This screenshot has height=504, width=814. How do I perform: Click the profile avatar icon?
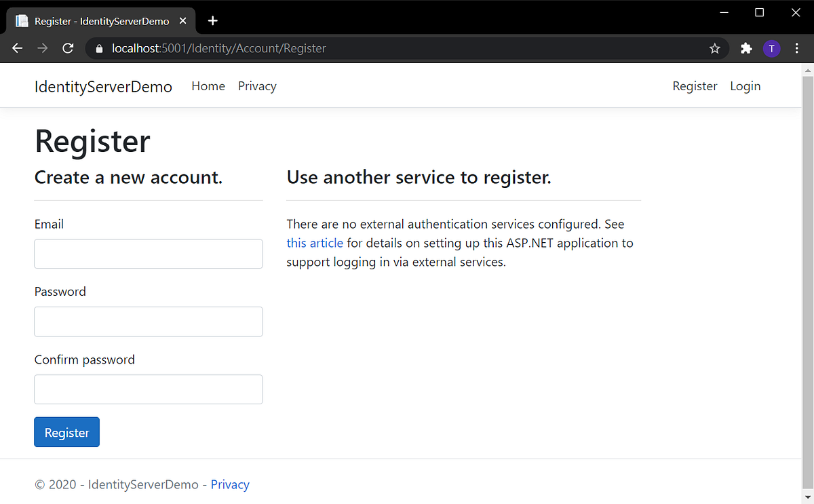click(771, 48)
